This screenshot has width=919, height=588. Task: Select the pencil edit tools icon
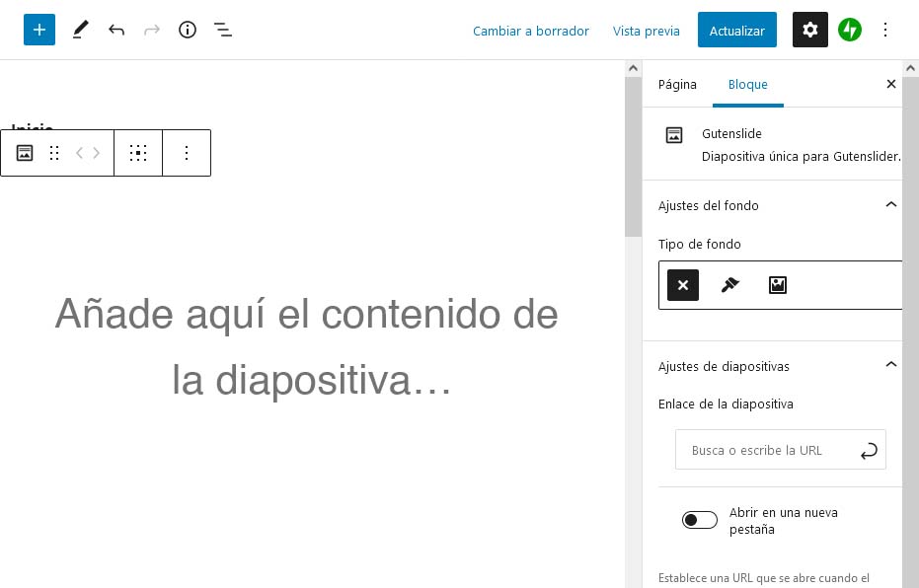[x=80, y=30]
